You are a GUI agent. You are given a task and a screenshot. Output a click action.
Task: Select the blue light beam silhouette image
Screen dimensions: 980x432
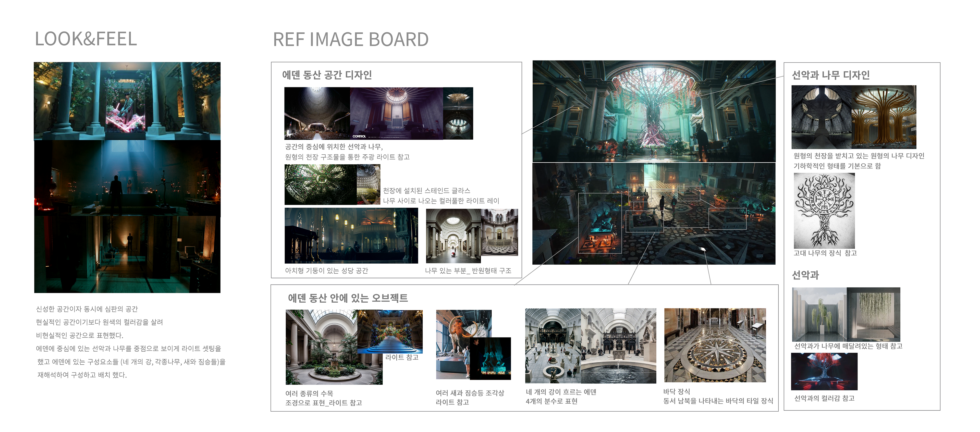pos(127,178)
